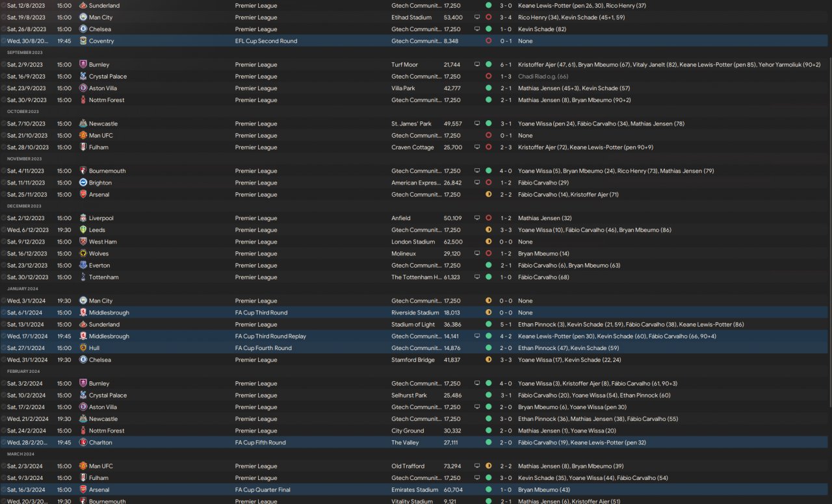
Task: Select the Old Trafford stadium name
Action: [x=408, y=466]
